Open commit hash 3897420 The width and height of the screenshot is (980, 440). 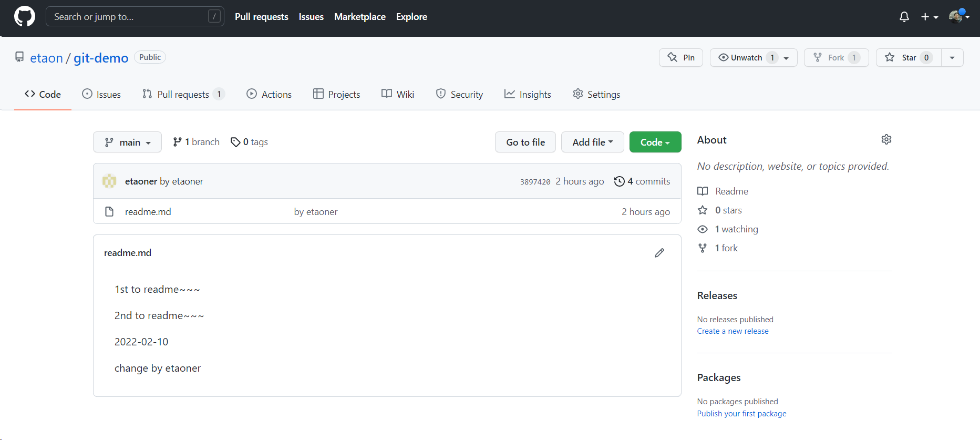click(535, 182)
